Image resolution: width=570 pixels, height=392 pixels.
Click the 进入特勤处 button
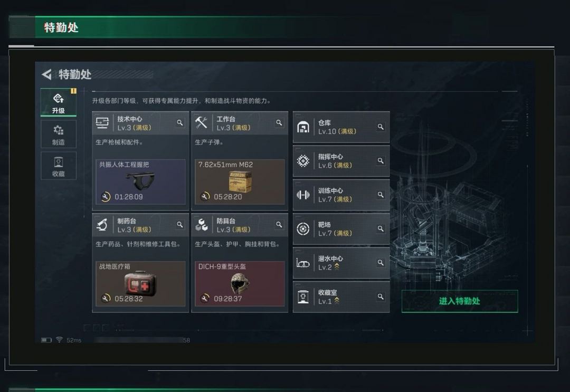click(460, 301)
